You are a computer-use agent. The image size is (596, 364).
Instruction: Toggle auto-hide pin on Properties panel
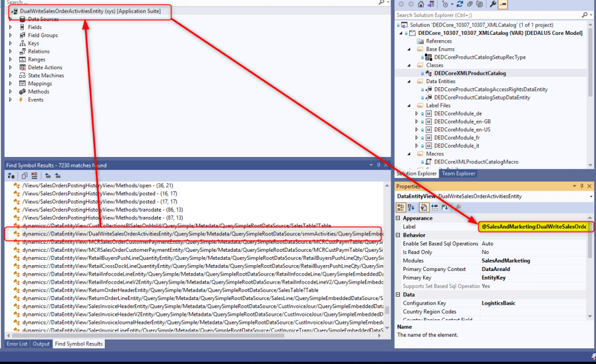point(581,186)
